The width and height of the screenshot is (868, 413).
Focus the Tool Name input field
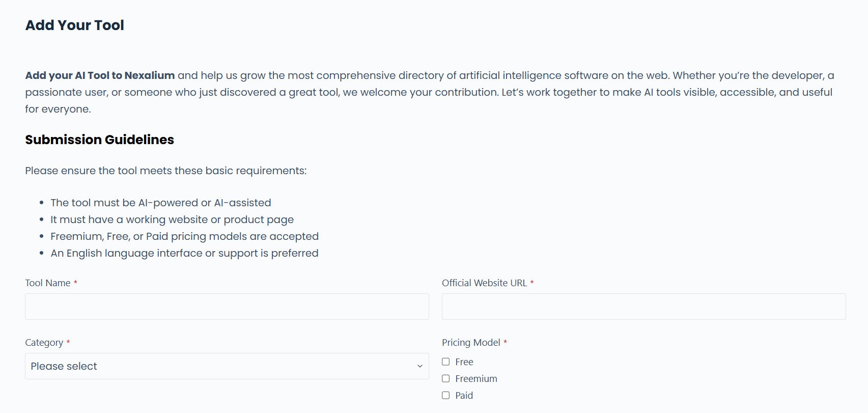pyautogui.click(x=227, y=307)
